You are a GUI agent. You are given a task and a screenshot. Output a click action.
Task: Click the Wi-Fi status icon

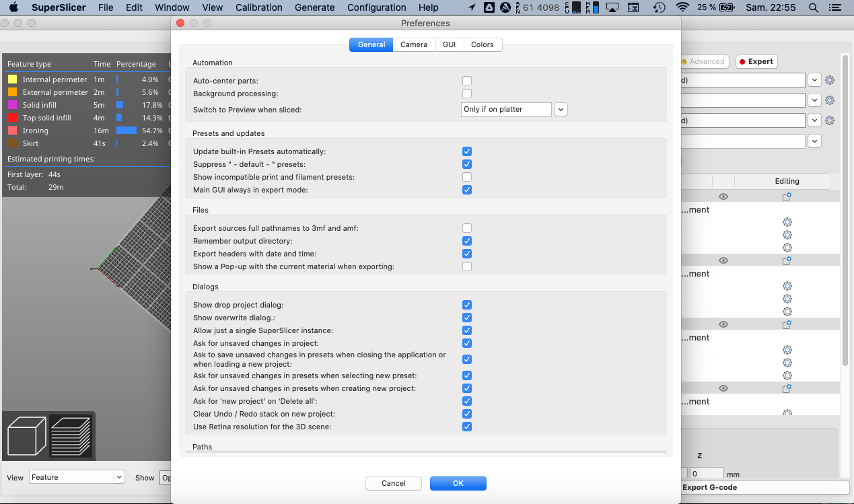tap(682, 7)
